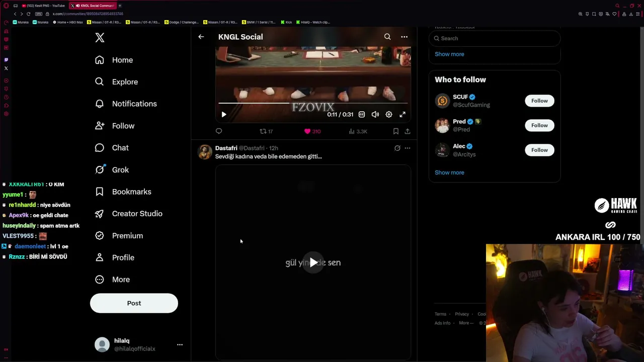Follow Alec
Screen dimensions: 644x362
tap(539, 150)
